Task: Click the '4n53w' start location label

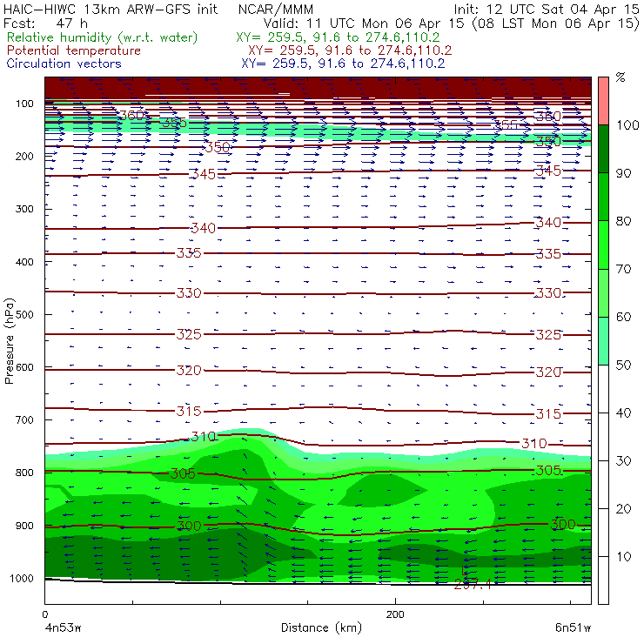Action: (63, 628)
